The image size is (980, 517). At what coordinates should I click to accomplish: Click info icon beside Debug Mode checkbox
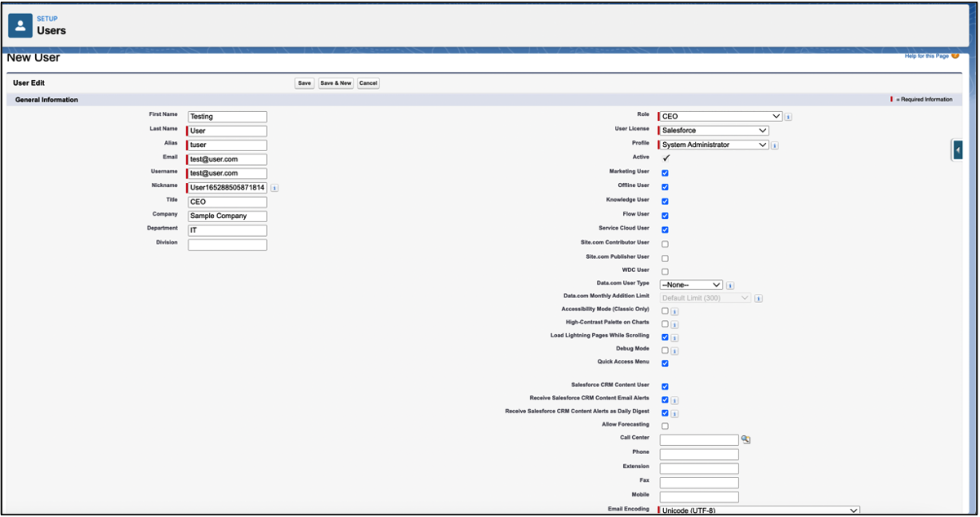(x=675, y=350)
